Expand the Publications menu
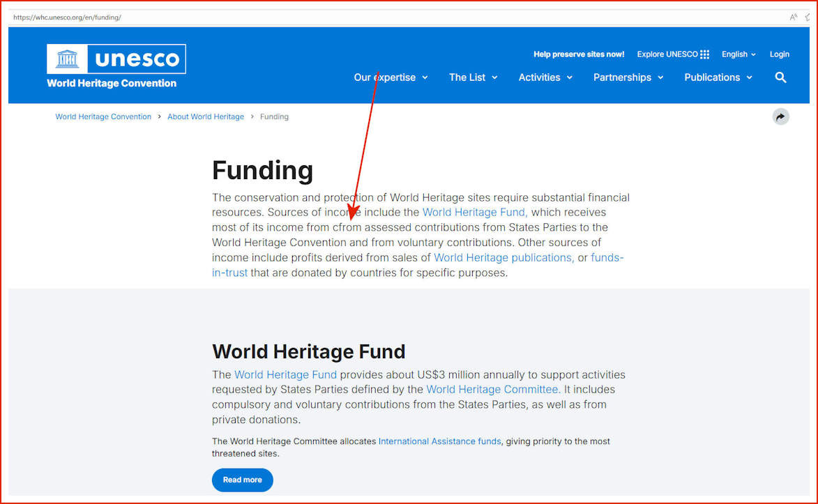Screen dimensions: 818x504 718,78
